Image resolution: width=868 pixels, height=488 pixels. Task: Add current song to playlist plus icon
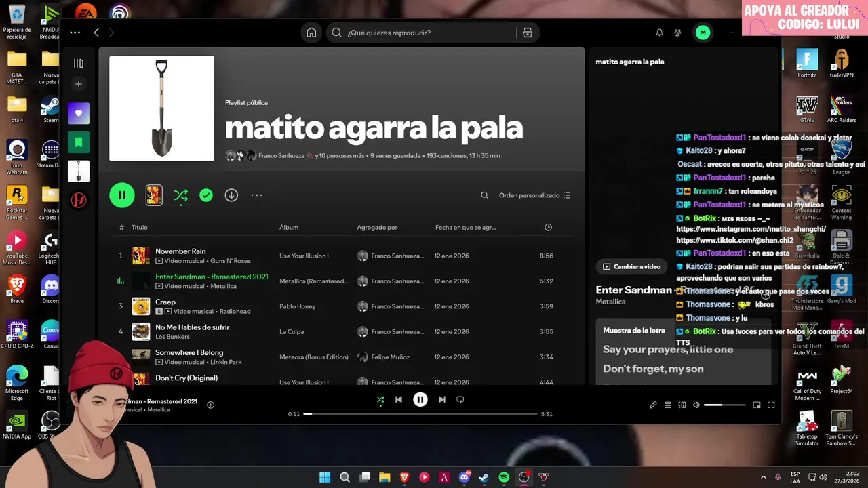click(x=210, y=405)
